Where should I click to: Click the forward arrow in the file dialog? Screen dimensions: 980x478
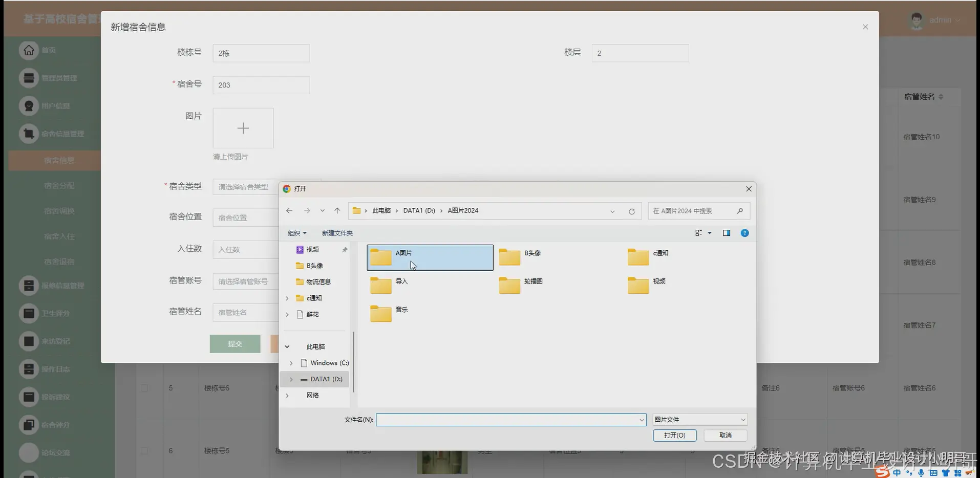[307, 211]
